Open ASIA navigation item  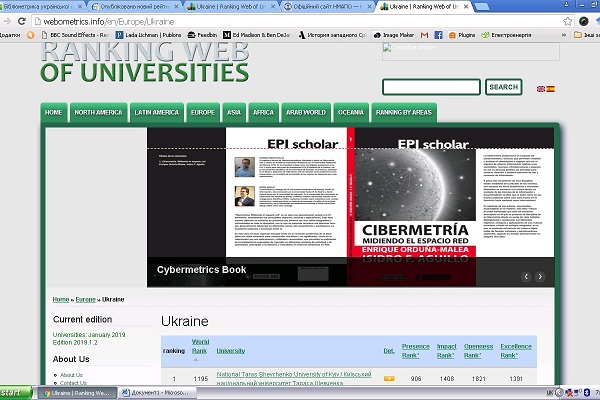tap(234, 113)
